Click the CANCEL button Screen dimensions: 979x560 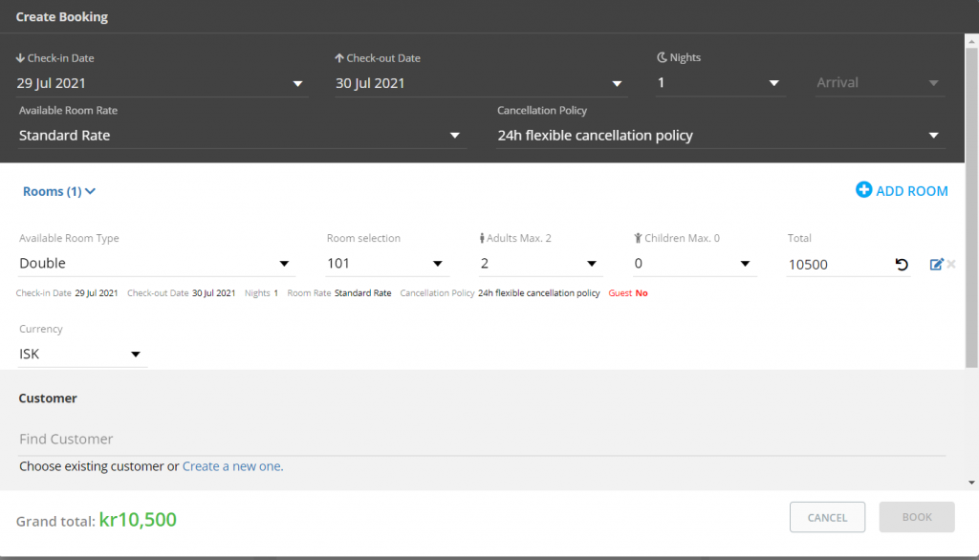[827, 518]
